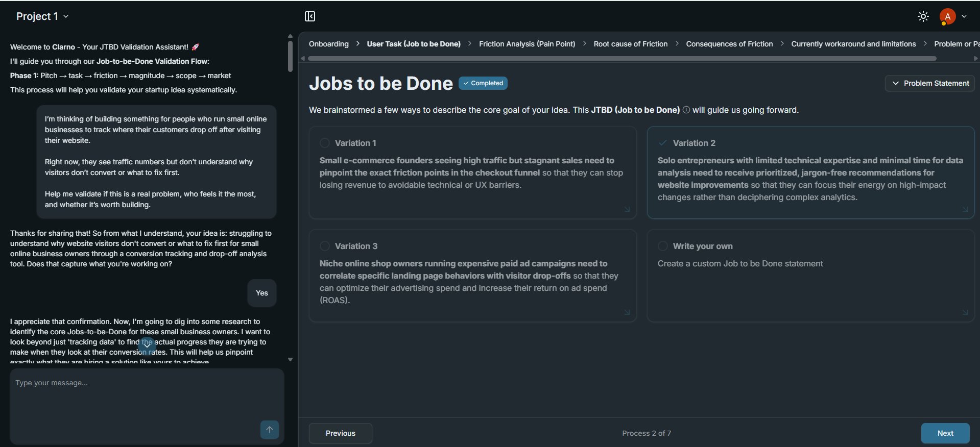
Task: Click the JTBD info circle icon
Action: pos(686,110)
